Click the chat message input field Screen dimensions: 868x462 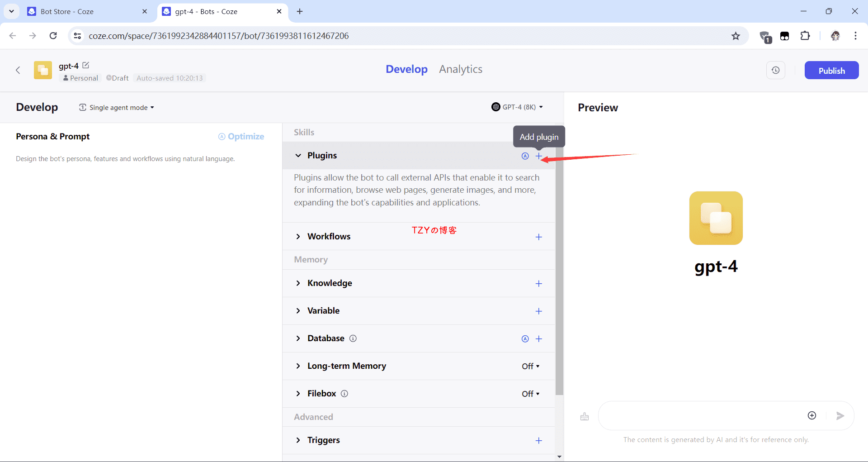click(701, 416)
